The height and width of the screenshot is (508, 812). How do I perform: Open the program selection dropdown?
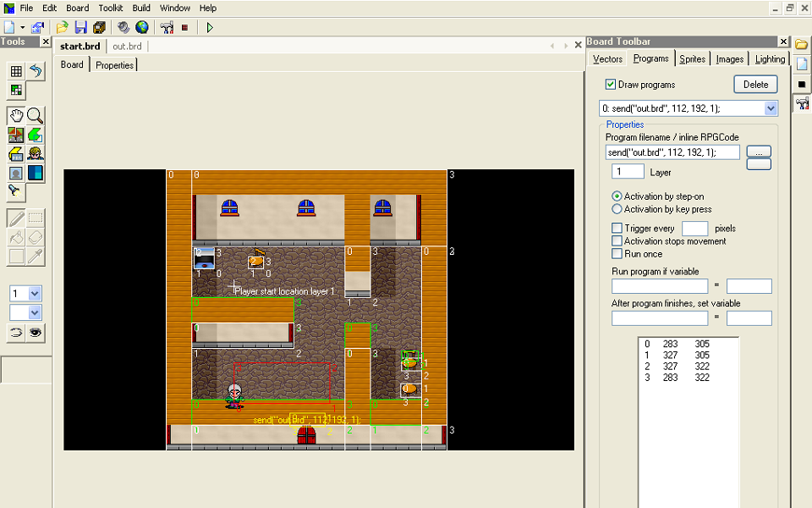point(770,108)
